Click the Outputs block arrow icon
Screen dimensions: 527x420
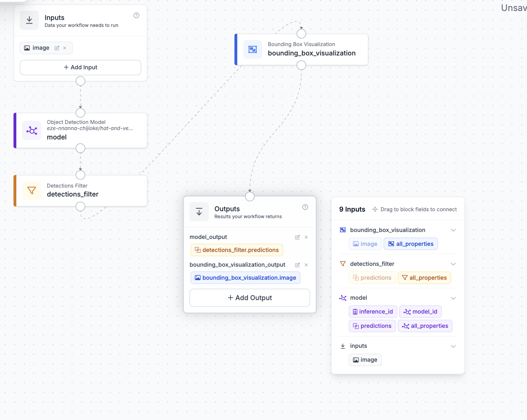pyautogui.click(x=199, y=212)
